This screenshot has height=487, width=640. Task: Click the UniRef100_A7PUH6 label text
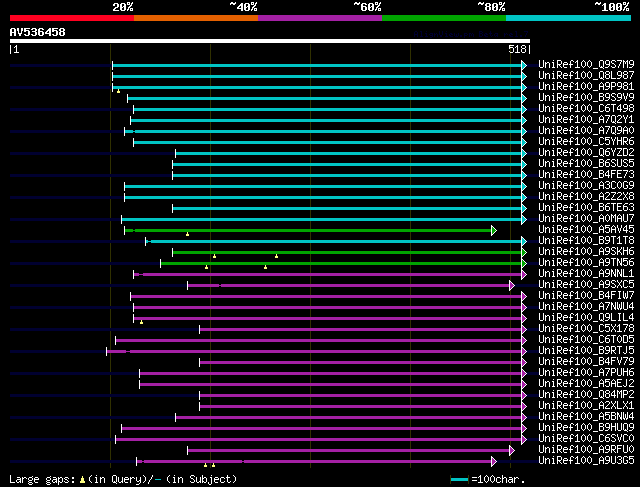pyautogui.click(x=586, y=373)
